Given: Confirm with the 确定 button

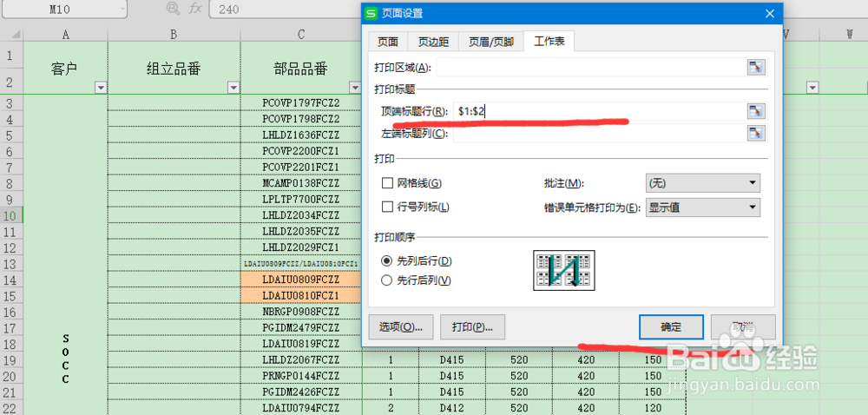Looking at the screenshot, I should tap(671, 326).
